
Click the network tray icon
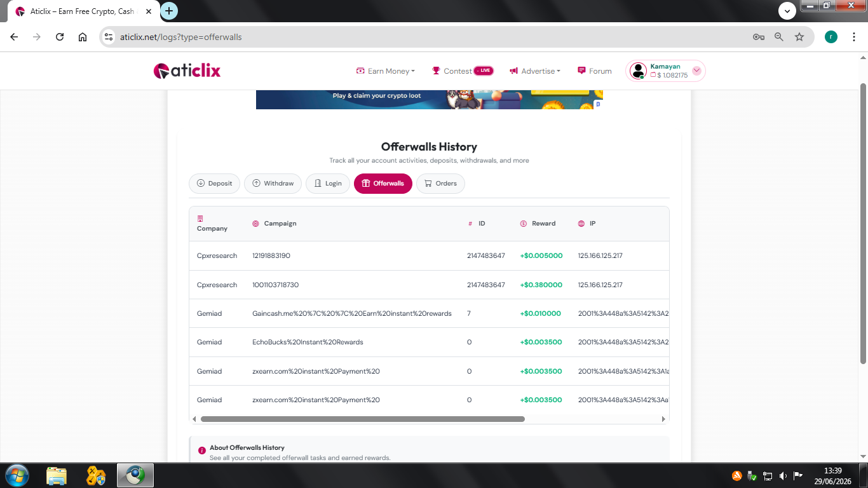point(768,475)
